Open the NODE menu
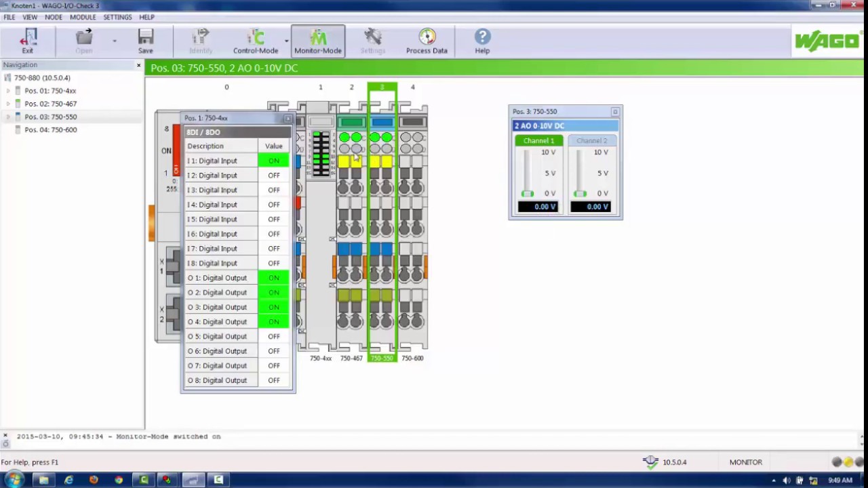Image resolution: width=868 pixels, height=488 pixels. point(54,17)
